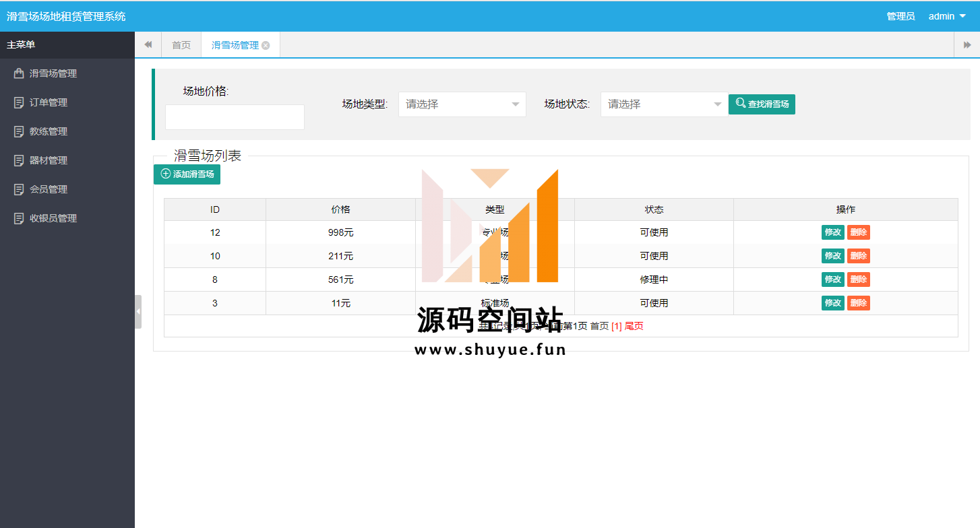The image size is (980, 528).
Task: Click the 修理中 status cell
Action: [654, 279]
